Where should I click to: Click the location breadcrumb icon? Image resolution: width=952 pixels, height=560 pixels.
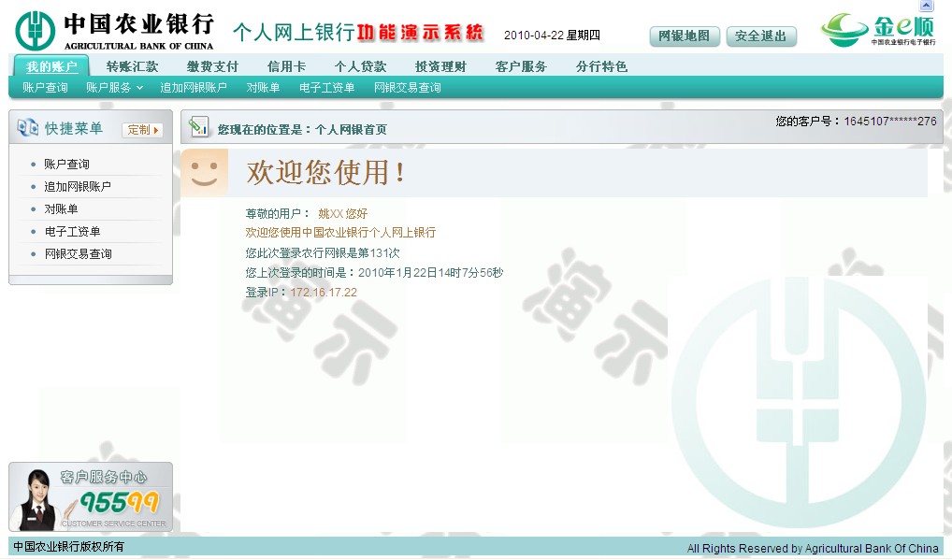pyautogui.click(x=198, y=127)
